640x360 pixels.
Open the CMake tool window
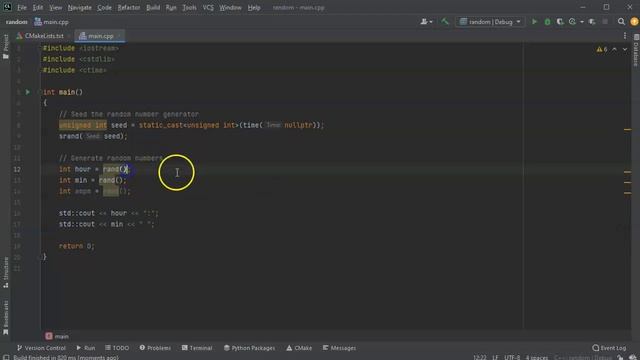click(x=299, y=348)
